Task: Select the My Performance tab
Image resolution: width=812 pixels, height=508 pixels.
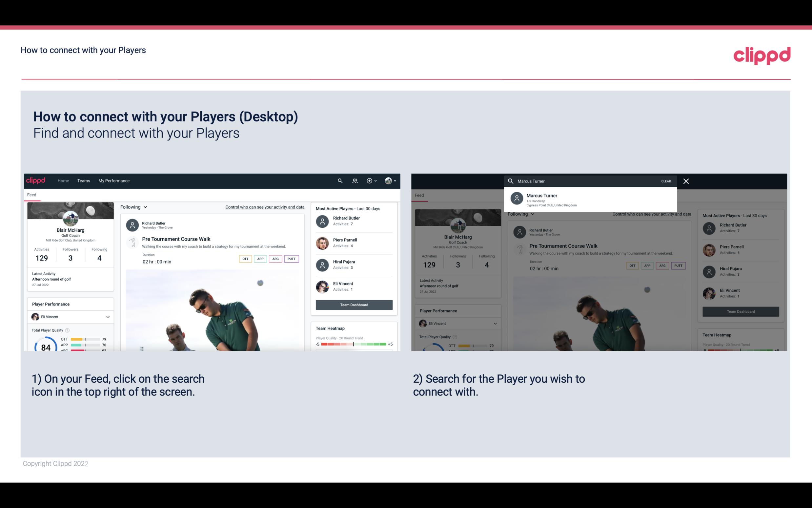Action: point(114,180)
